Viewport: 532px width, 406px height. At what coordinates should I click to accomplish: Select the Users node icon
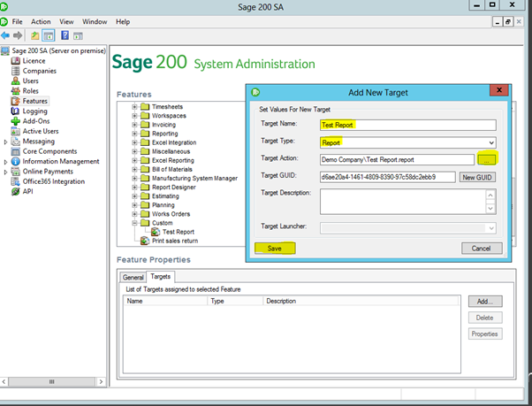point(15,80)
